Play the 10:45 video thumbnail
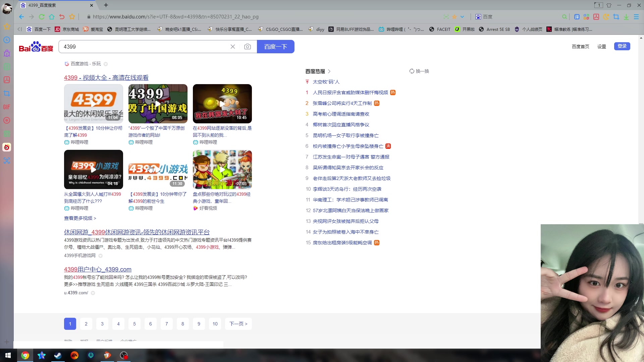Image resolution: width=644 pixels, height=362 pixels. [x=222, y=104]
